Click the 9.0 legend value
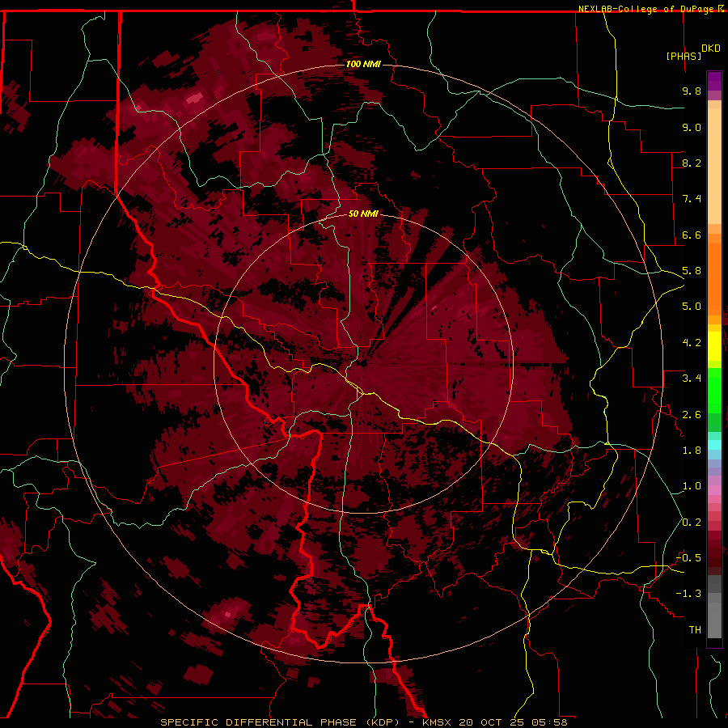The image size is (728, 728). click(692, 127)
